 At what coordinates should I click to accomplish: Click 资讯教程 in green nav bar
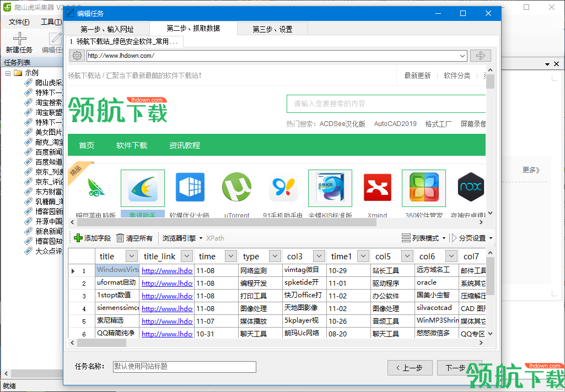click(185, 145)
